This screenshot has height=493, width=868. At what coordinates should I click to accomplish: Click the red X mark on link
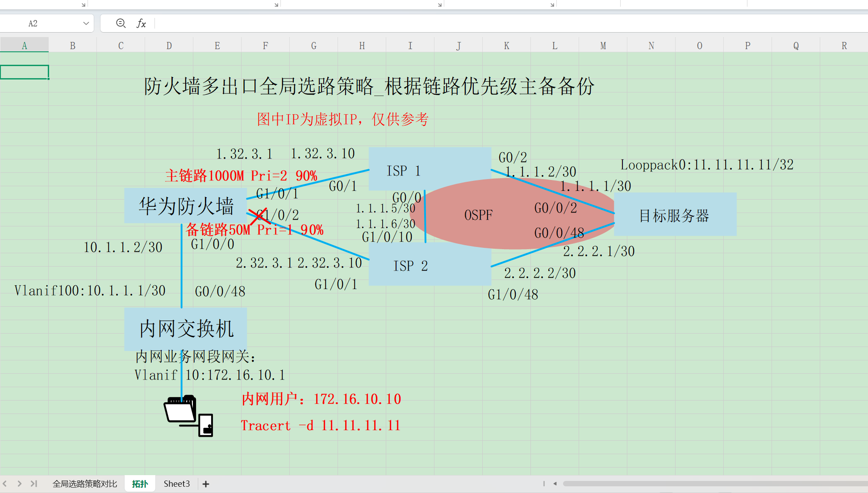point(258,217)
